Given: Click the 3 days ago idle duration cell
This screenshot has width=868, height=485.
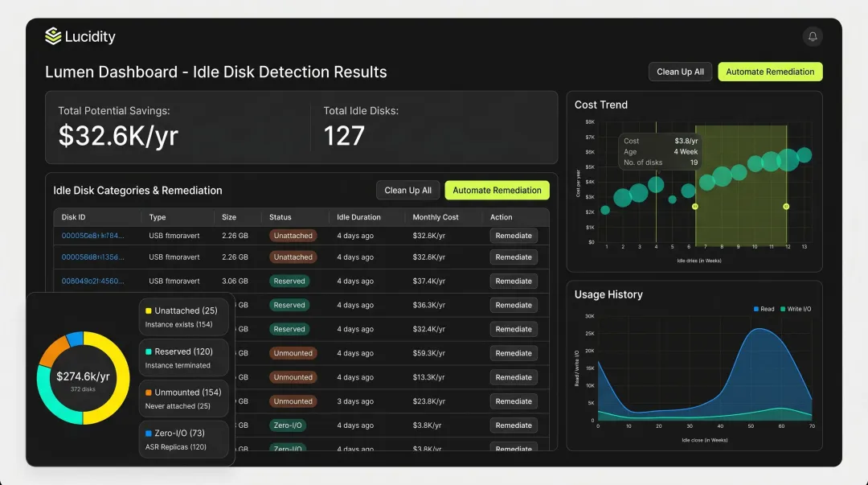Looking at the screenshot, I should [x=355, y=401].
